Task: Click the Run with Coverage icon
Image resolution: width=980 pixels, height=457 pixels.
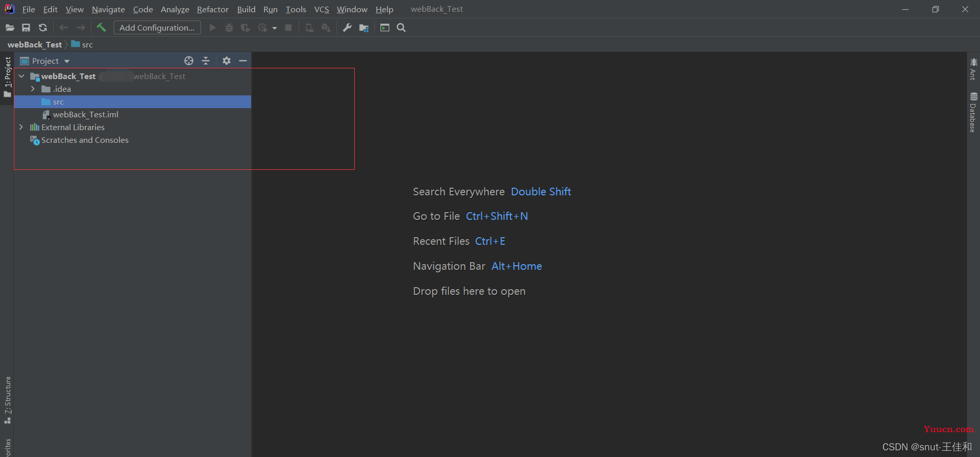Action: [x=246, y=28]
